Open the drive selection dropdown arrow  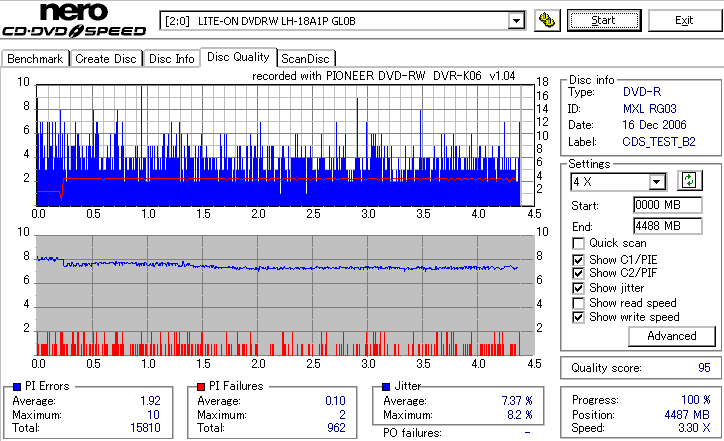[x=516, y=21]
